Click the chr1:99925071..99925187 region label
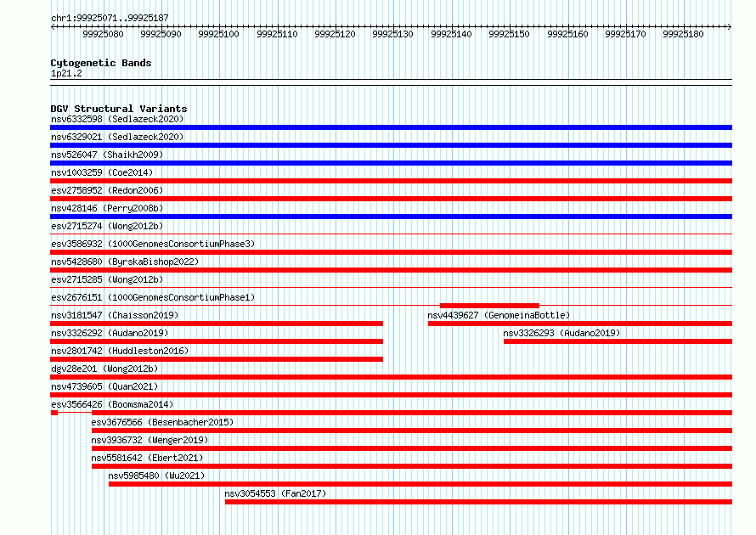This screenshot has height=535, width=756. [110, 19]
